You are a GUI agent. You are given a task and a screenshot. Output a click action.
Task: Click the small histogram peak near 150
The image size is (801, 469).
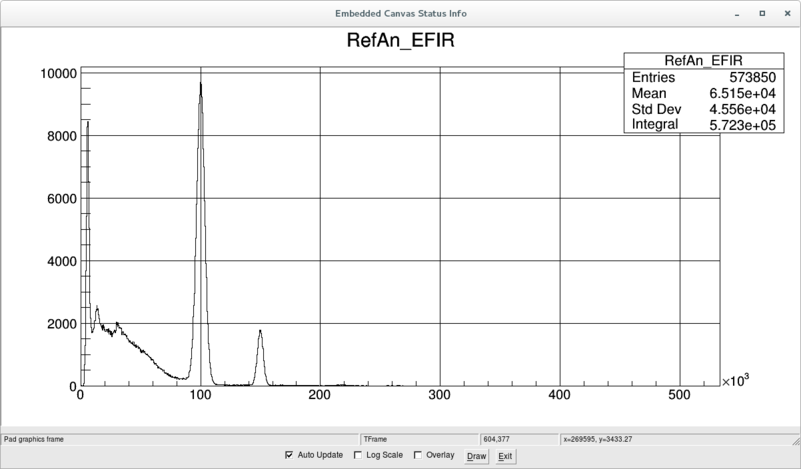tap(261, 358)
